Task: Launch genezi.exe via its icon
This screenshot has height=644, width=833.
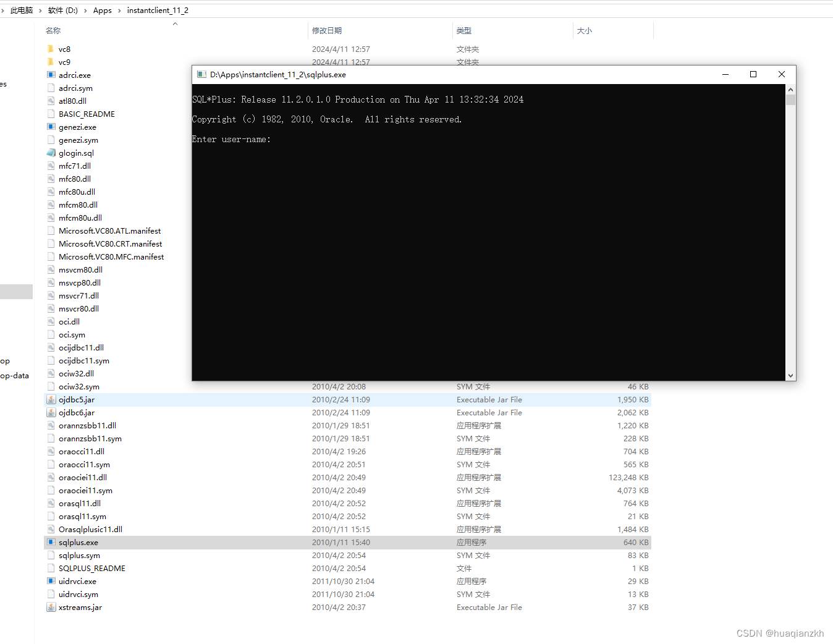Action: click(x=51, y=127)
